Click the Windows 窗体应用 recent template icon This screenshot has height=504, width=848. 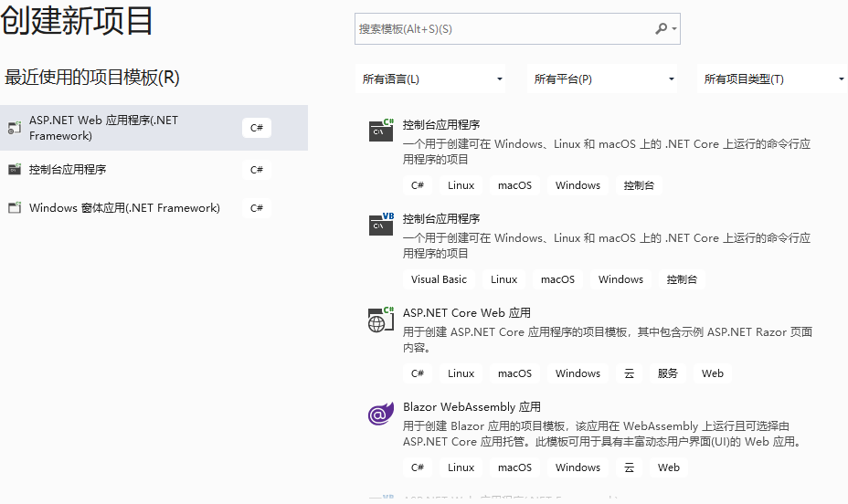tap(15, 208)
